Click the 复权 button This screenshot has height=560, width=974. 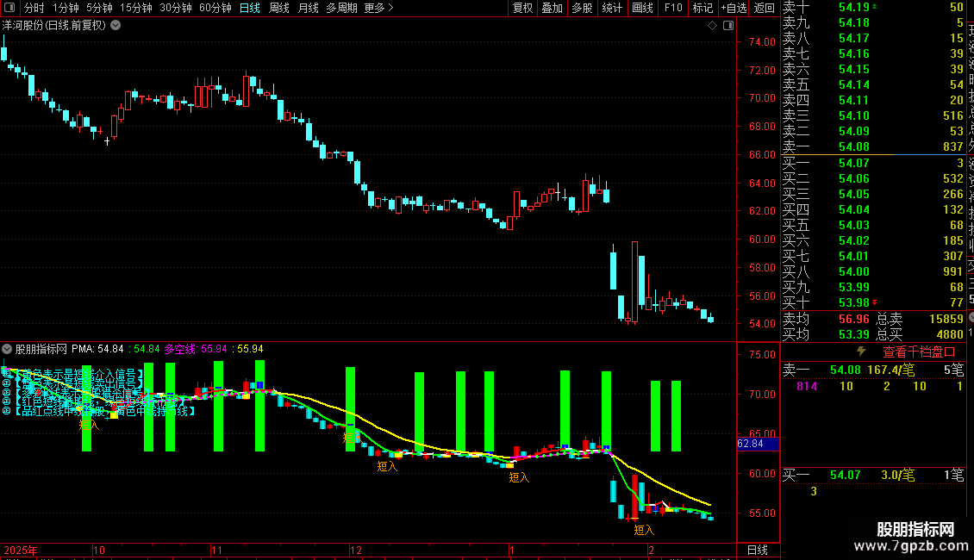pyautogui.click(x=522, y=8)
